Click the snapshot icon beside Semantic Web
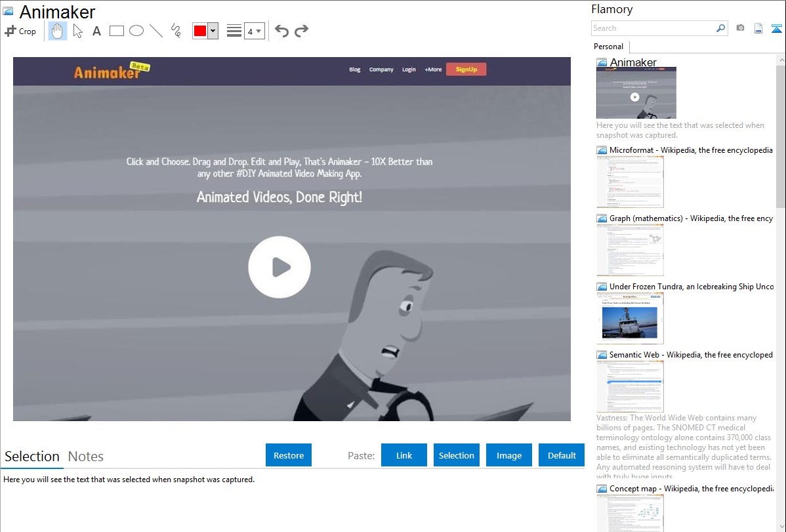This screenshot has width=786, height=532. point(602,355)
